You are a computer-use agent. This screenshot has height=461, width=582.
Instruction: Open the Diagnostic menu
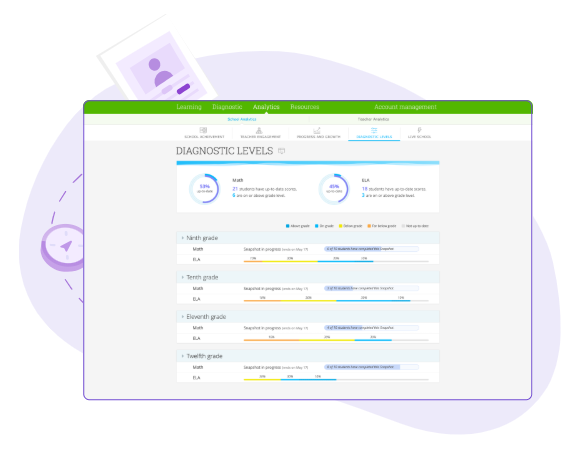pos(227,107)
